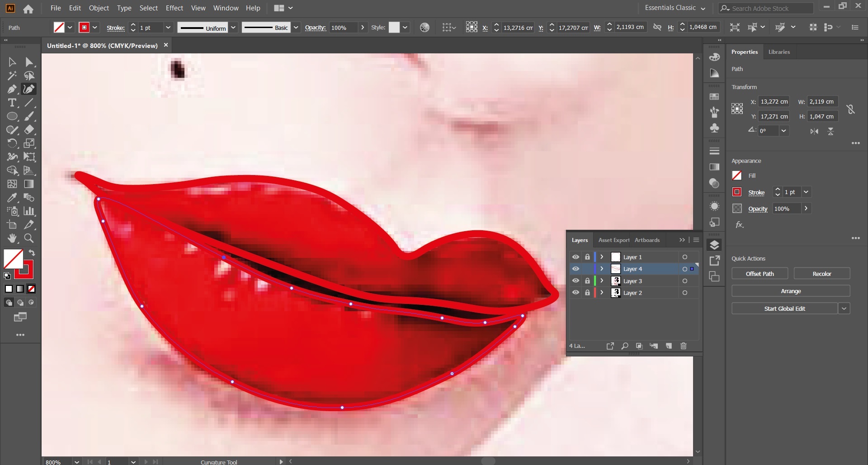Viewport: 868px width, 465px height.
Task: Select the Shape Builder tool
Action: tap(12, 171)
